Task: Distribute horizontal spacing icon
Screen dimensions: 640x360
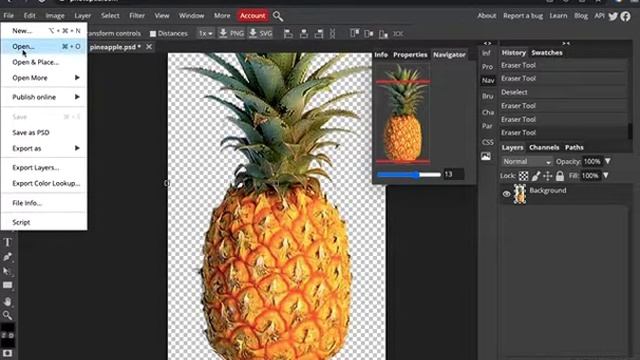Action: (x=398, y=33)
